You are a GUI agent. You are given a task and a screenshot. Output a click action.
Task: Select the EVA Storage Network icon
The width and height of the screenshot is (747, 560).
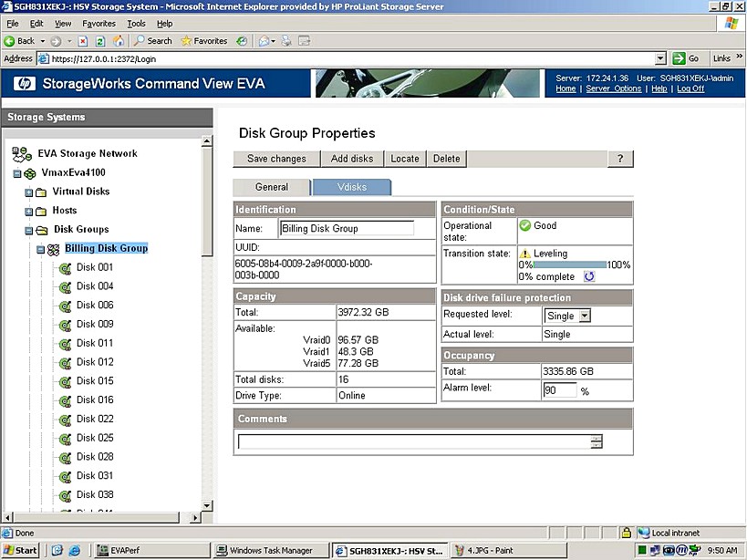22,154
